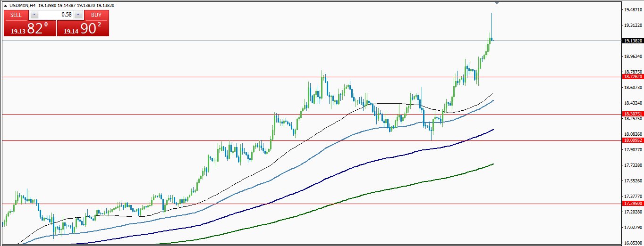Select the 18.00952 red horizontal line label

[x=633, y=140]
